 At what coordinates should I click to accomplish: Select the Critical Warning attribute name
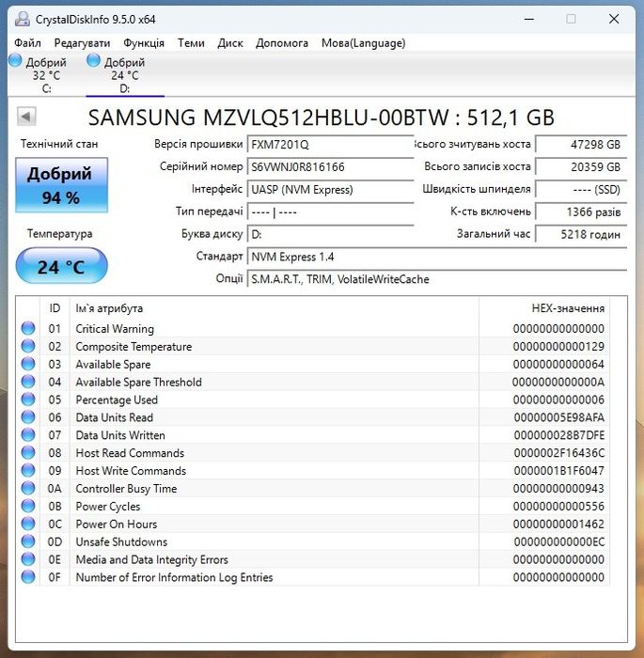point(115,329)
